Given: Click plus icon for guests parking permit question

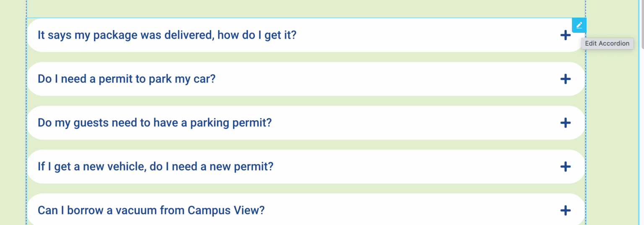Looking at the screenshot, I should tap(565, 123).
